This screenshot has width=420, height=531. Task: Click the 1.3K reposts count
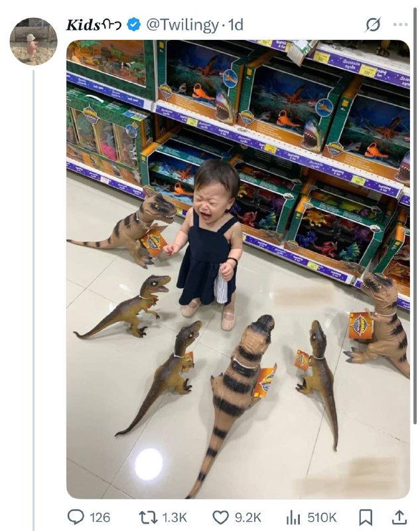(175, 518)
